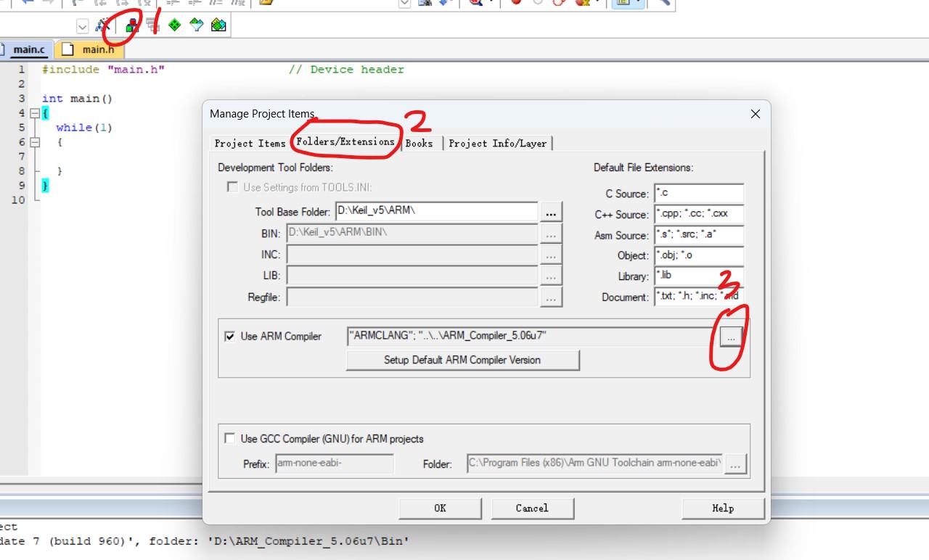929x560 pixels.
Task: Open Help for Manage Project Items
Action: 723,508
